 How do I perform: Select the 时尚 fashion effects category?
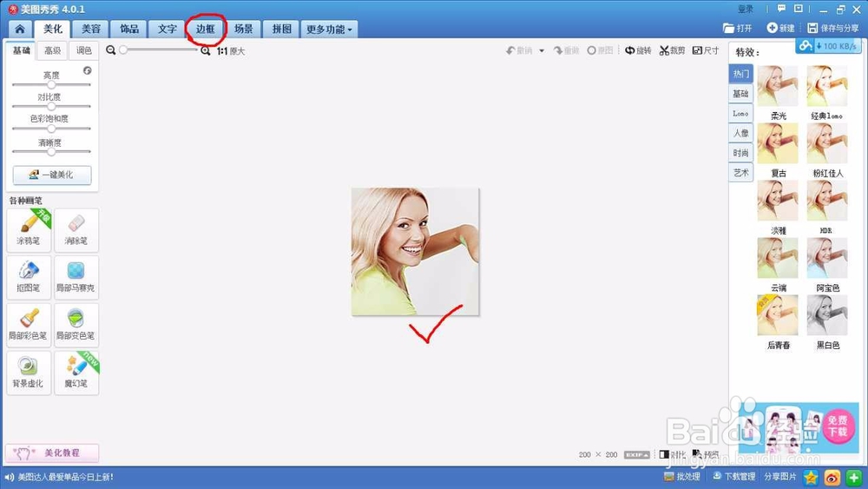(740, 153)
